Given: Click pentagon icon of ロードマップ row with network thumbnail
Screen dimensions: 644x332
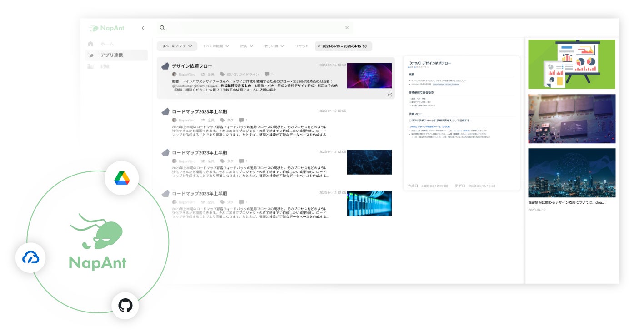Looking at the screenshot, I should click(165, 152).
